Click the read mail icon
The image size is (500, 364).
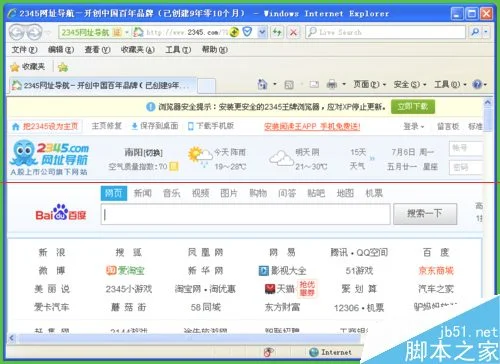[314, 84]
